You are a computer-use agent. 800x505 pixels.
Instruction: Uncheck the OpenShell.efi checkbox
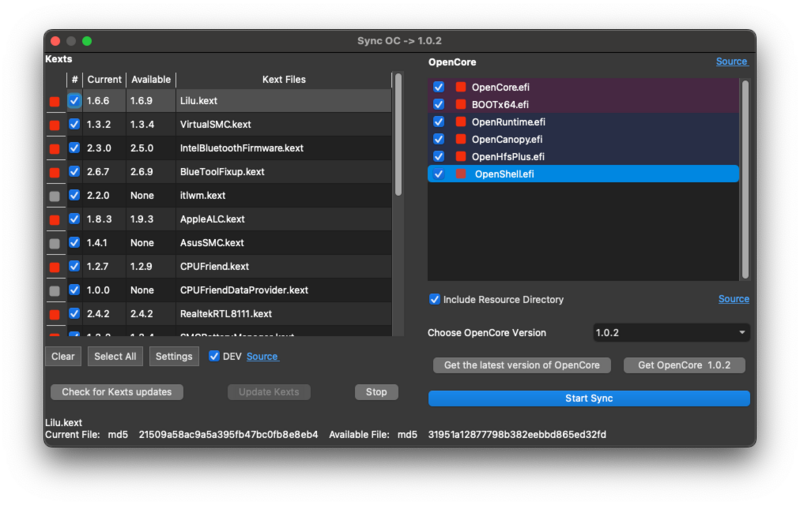(x=438, y=174)
